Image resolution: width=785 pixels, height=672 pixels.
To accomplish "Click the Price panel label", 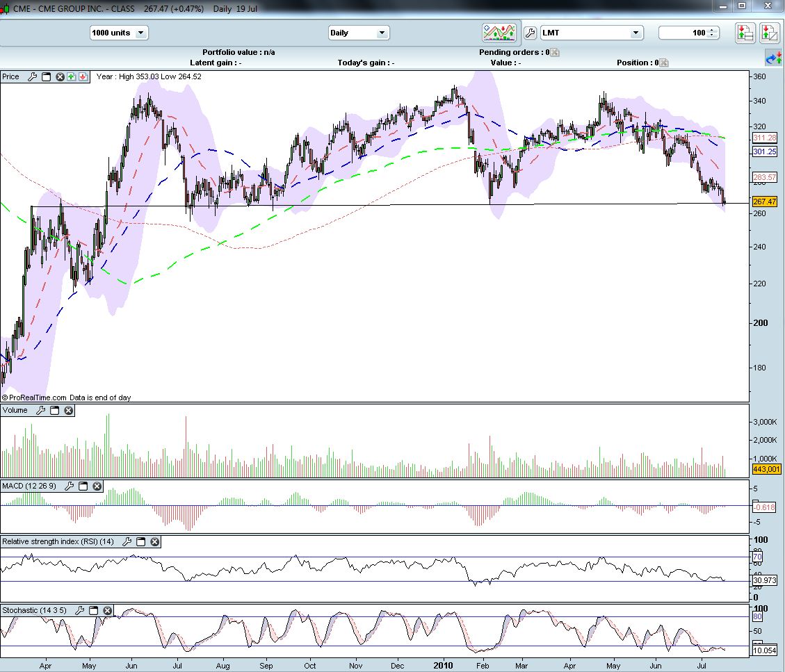I will click(x=10, y=76).
